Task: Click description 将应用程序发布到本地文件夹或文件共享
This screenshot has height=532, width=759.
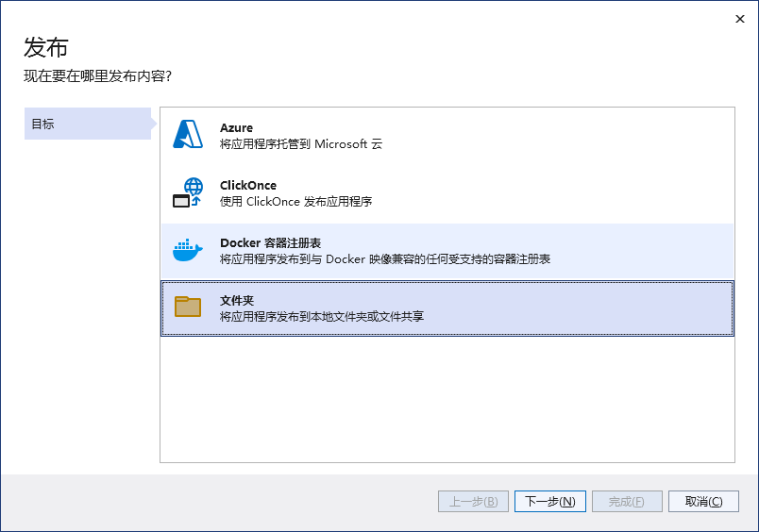Action: tap(322, 317)
